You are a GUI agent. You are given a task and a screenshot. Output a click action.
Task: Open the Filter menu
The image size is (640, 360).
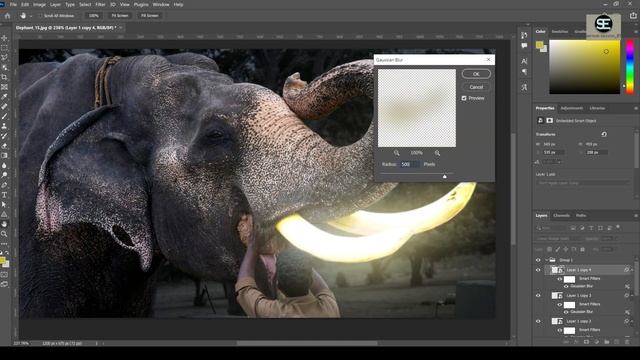pyautogui.click(x=100, y=4)
